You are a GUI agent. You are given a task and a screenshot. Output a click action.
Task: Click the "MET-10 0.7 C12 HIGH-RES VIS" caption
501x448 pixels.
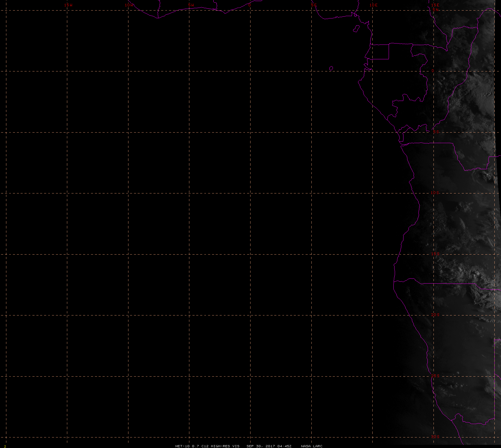(207, 446)
